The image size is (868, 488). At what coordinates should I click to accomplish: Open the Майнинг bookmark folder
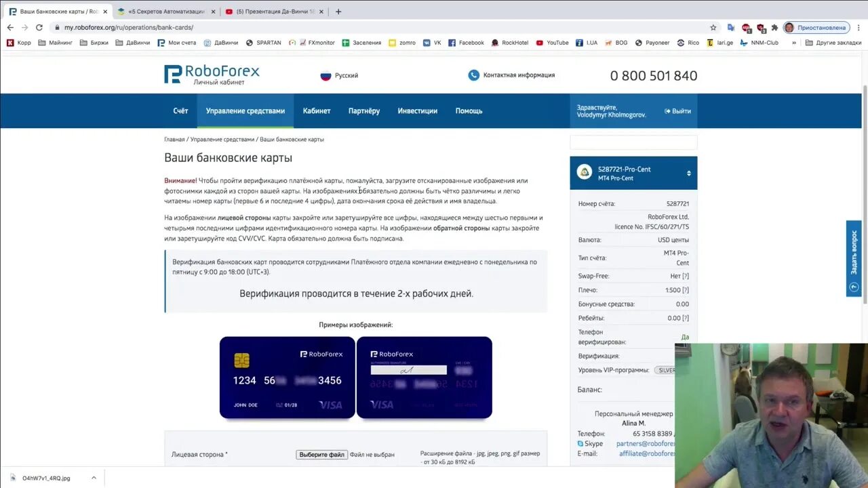click(x=56, y=43)
